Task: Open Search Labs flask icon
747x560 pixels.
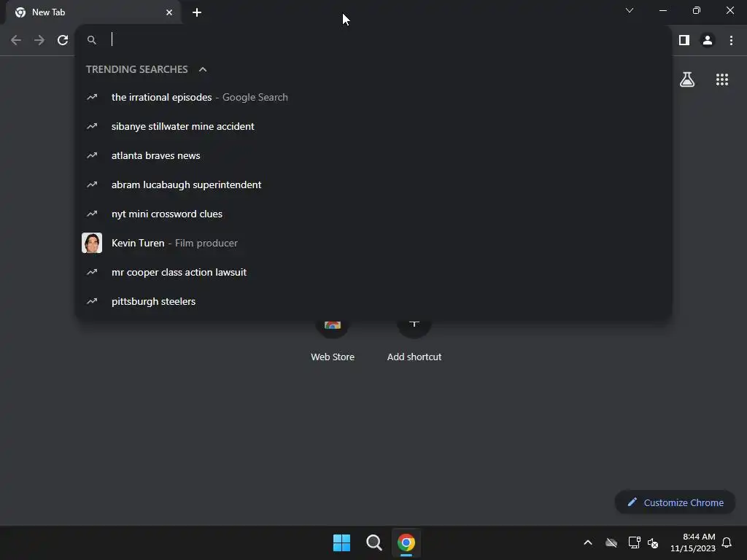Action: point(687,79)
